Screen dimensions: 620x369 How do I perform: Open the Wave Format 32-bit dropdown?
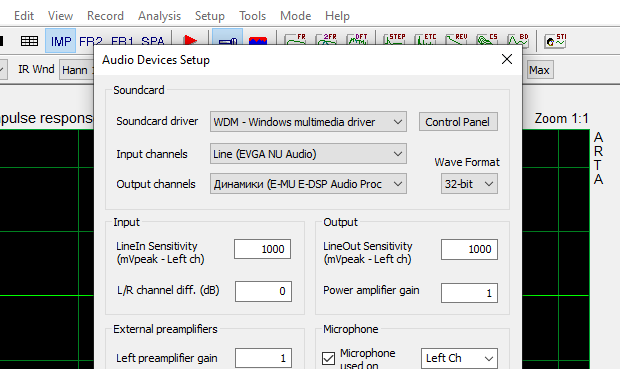[x=469, y=184]
